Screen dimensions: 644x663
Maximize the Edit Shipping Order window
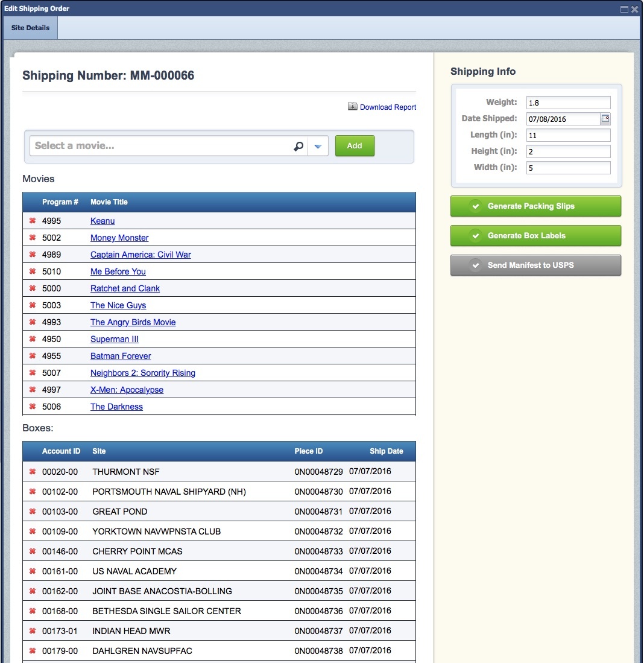624,9
